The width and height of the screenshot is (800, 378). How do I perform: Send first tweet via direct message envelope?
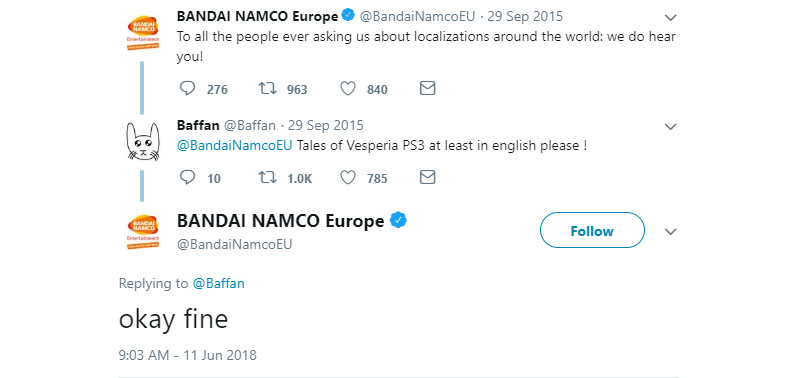point(428,89)
